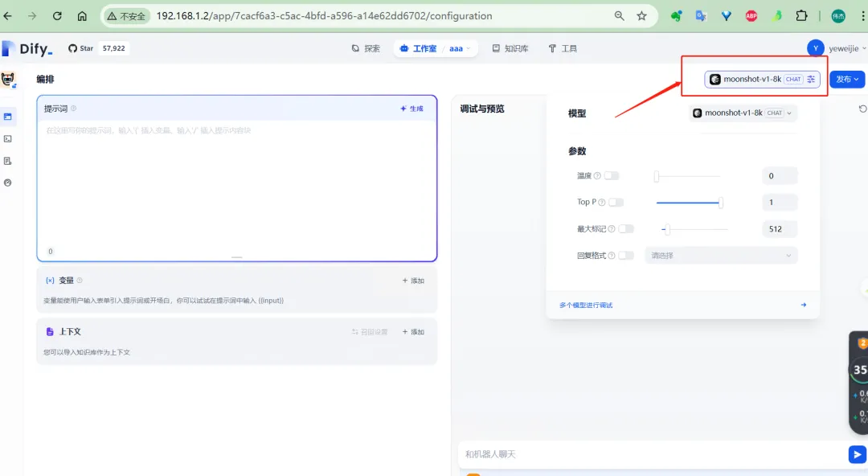868x476 pixels.
Task: Open the monitoring overview sidebar icon
Action: [8, 183]
